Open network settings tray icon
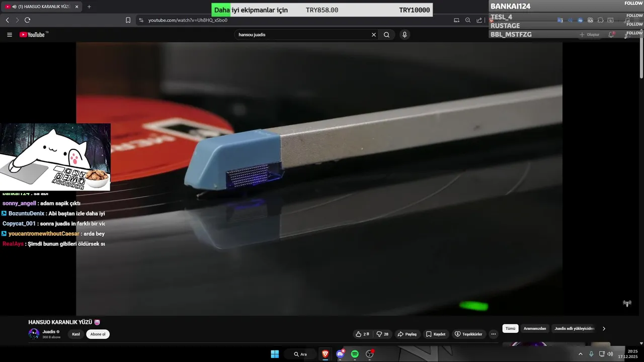 coord(602,354)
